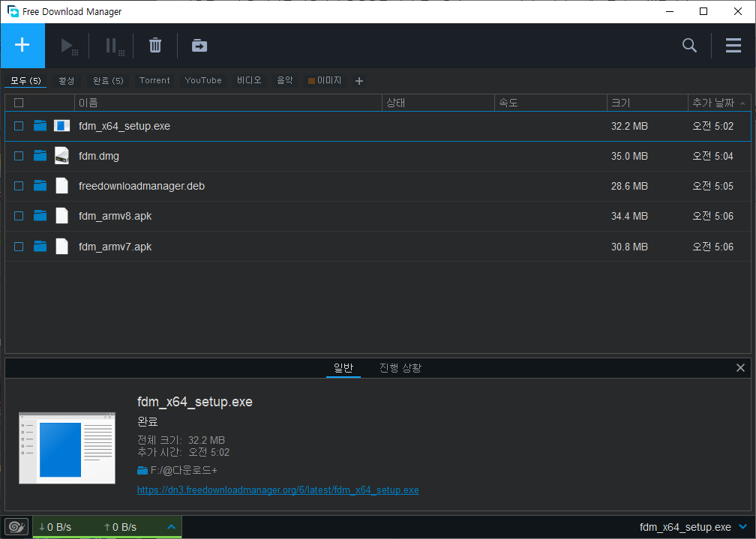Click the 전체 크기: 32.2 MB text in details
756x539 pixels.
tap(181, 440)
